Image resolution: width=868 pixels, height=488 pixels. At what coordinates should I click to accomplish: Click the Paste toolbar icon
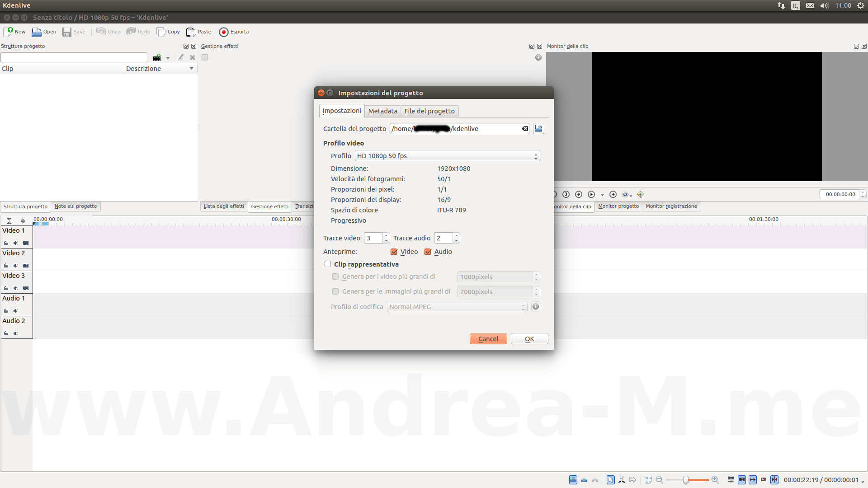(x=191, y=32)
